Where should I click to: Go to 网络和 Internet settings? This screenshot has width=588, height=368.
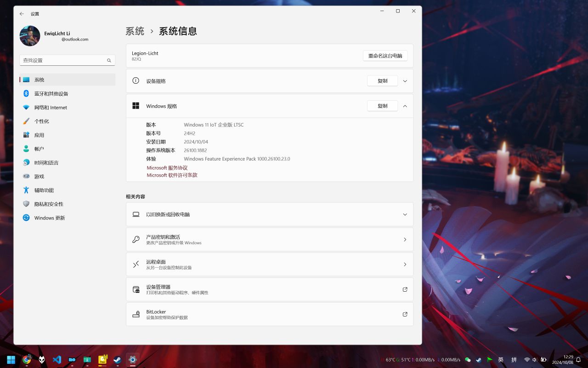click(x=67, y=107)
